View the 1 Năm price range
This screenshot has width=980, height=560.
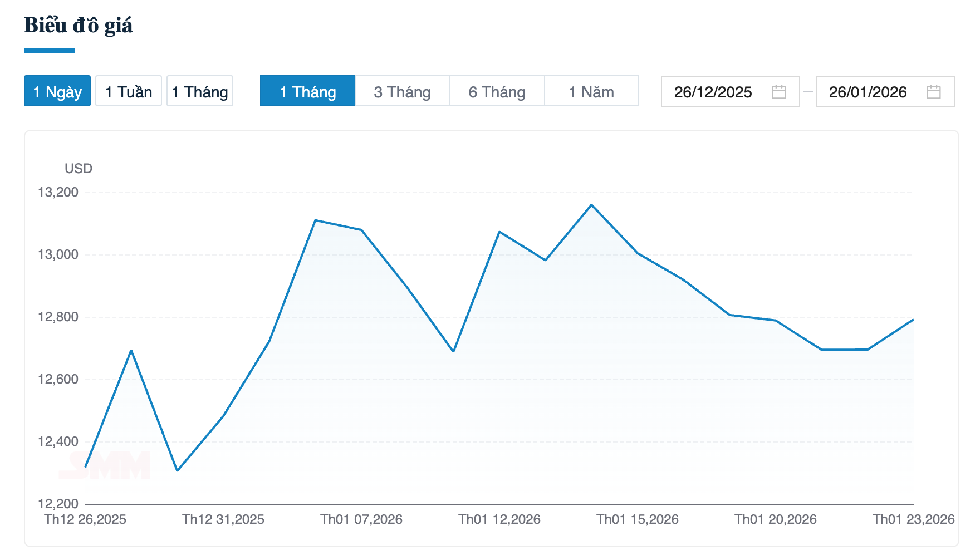tap(591, 91)
